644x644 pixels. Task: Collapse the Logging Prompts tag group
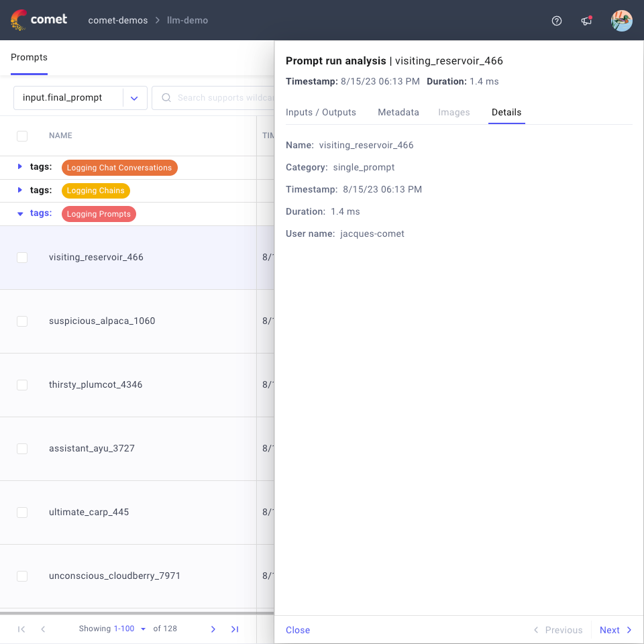point(20,214)
